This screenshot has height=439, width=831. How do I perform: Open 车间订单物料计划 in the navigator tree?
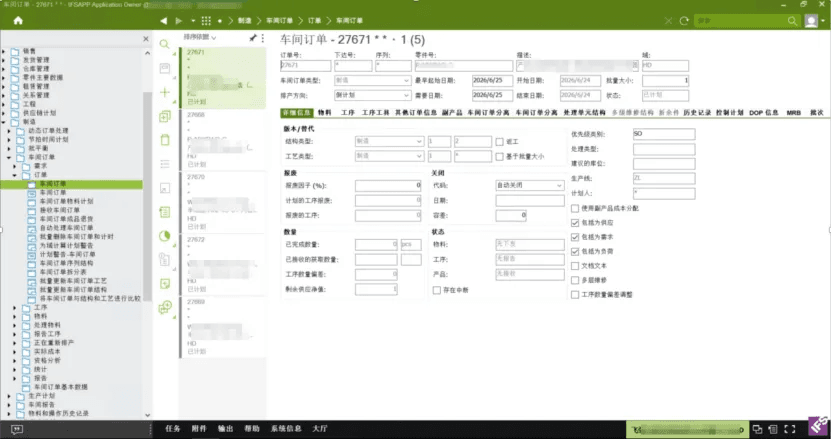click(66, 201)
